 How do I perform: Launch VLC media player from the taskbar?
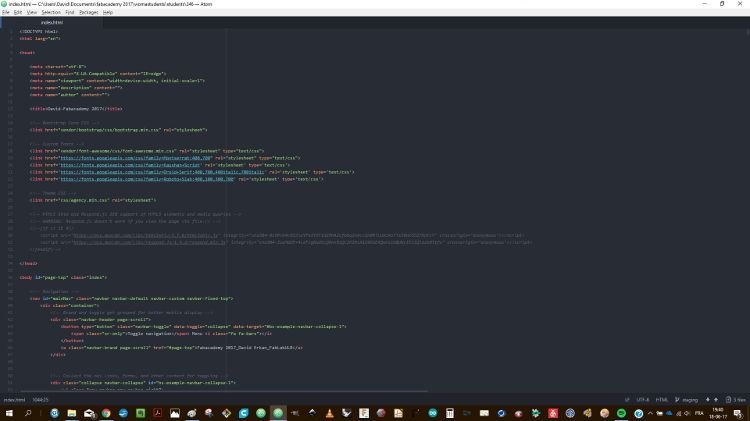330,413
